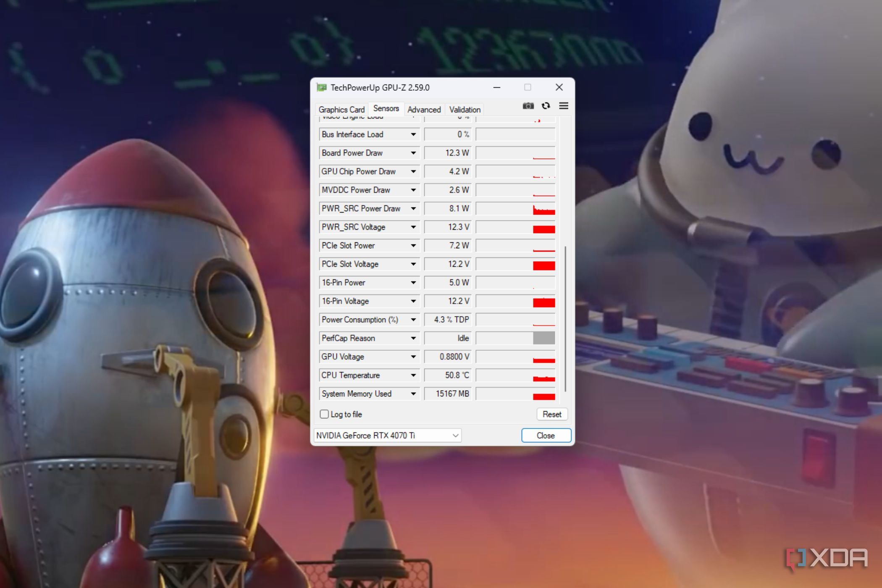Switch to the Graphics Card tab
882x588 pixels.
pyautogui.click(x=341, y=110)
